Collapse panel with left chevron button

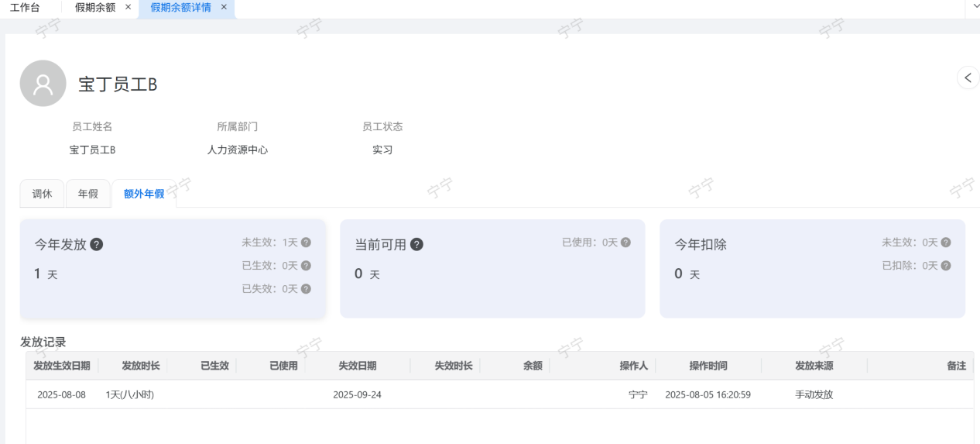(x=968, y=77)
